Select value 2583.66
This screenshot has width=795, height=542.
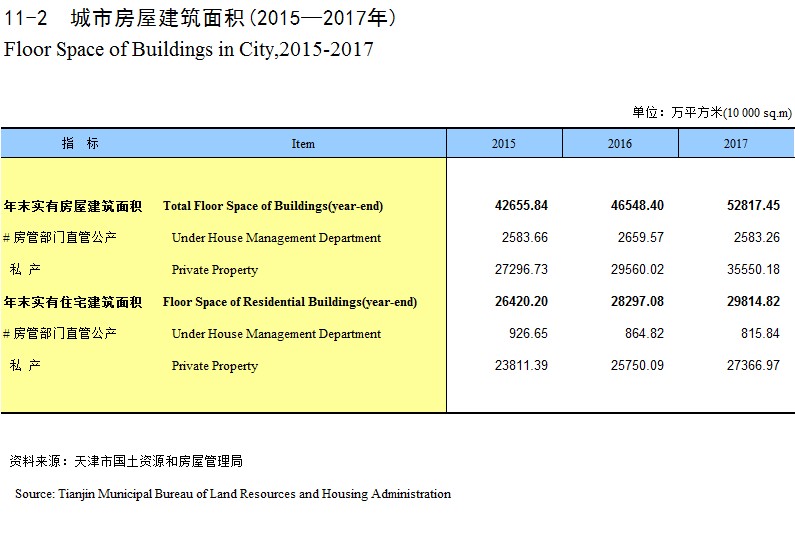[x=525, y=237]
